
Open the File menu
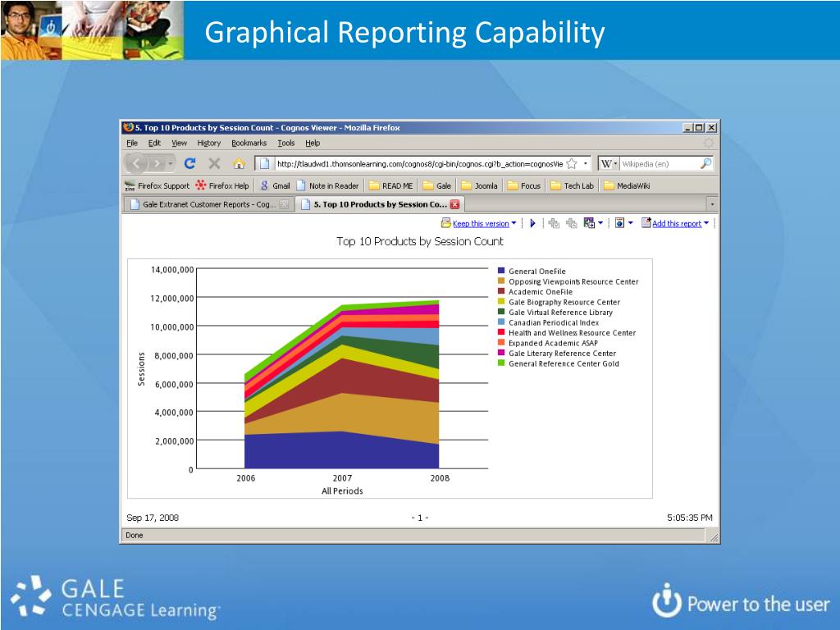tap(132, 143)
